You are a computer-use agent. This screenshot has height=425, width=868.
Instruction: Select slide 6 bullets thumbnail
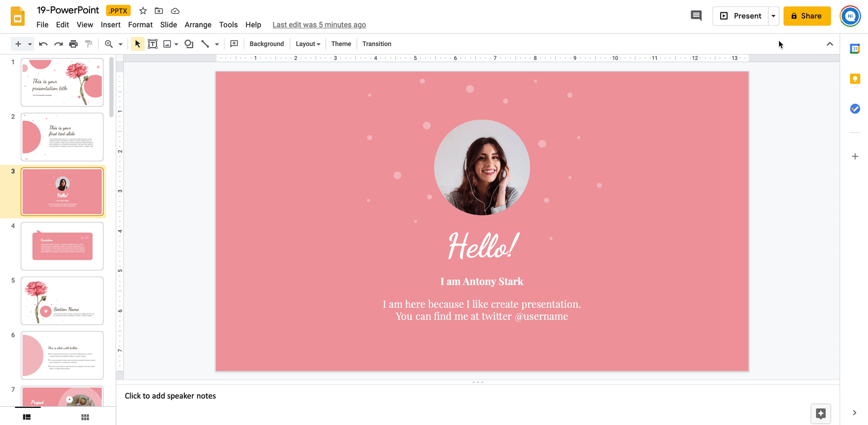(x=62, y=355)
